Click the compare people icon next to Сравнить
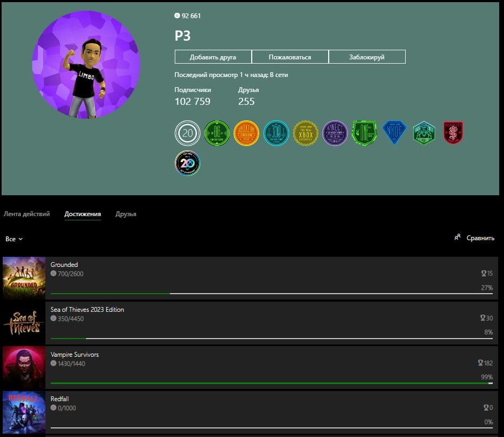 click(458, 237)
